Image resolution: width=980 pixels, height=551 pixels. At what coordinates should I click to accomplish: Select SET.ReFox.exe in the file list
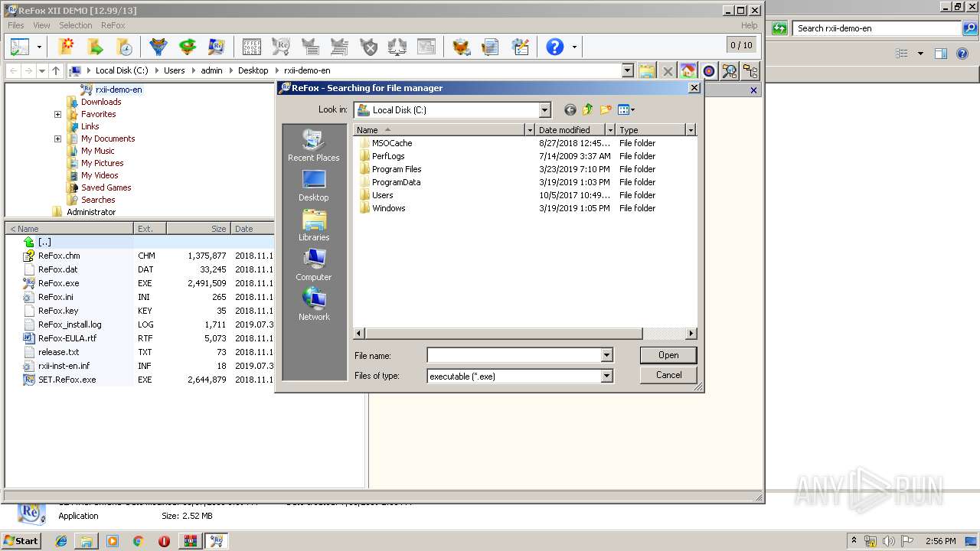[67, 380]
